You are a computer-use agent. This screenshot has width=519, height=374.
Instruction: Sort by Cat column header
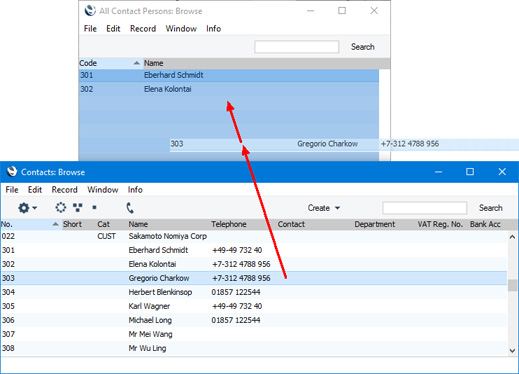(x=103, y=224)
